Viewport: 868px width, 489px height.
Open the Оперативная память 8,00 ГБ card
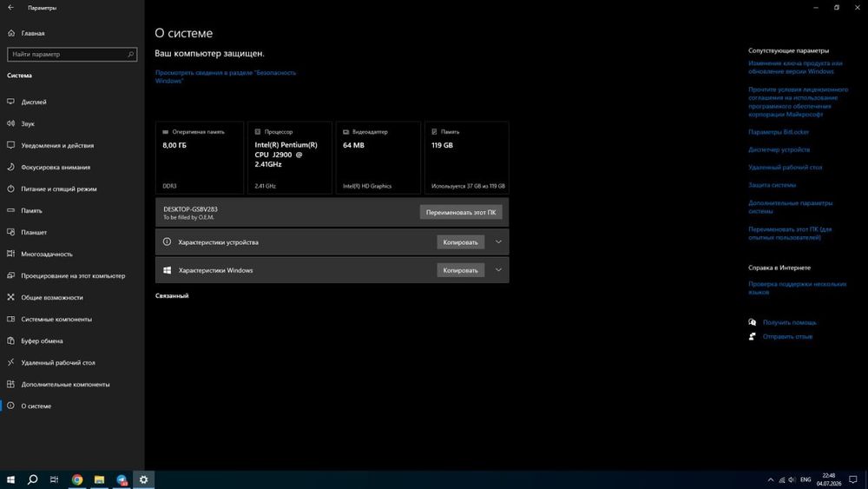click(x=200, y=158)
